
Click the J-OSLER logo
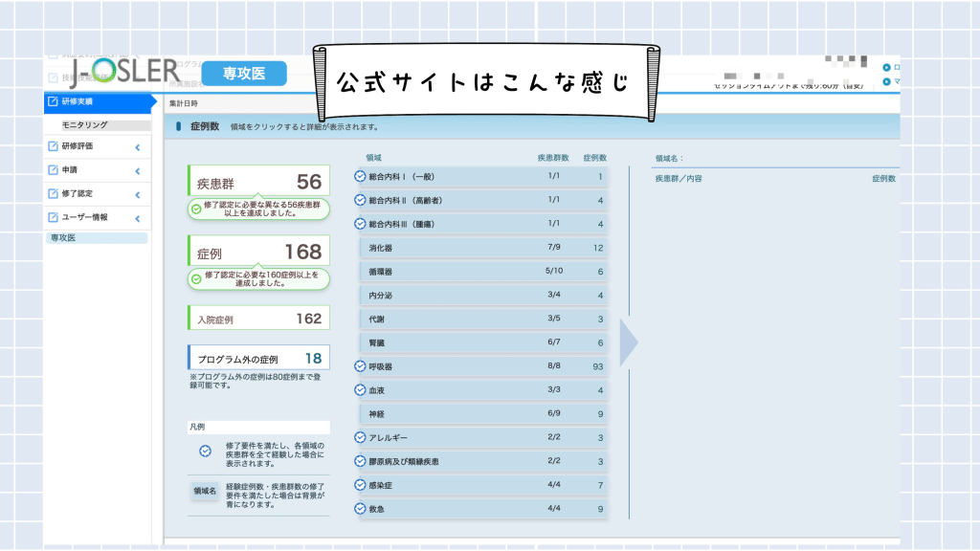pyautogui.click(x=122, y=71)
